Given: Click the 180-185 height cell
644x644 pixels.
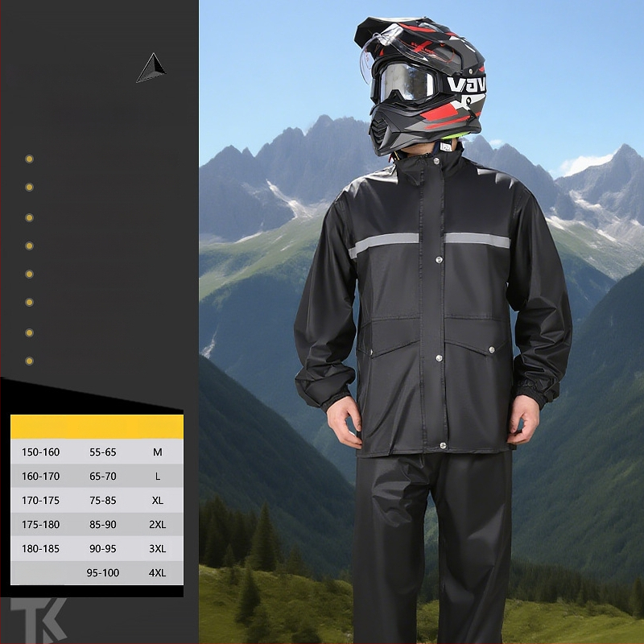Looking at the screenshot, I should pos(40,549).
